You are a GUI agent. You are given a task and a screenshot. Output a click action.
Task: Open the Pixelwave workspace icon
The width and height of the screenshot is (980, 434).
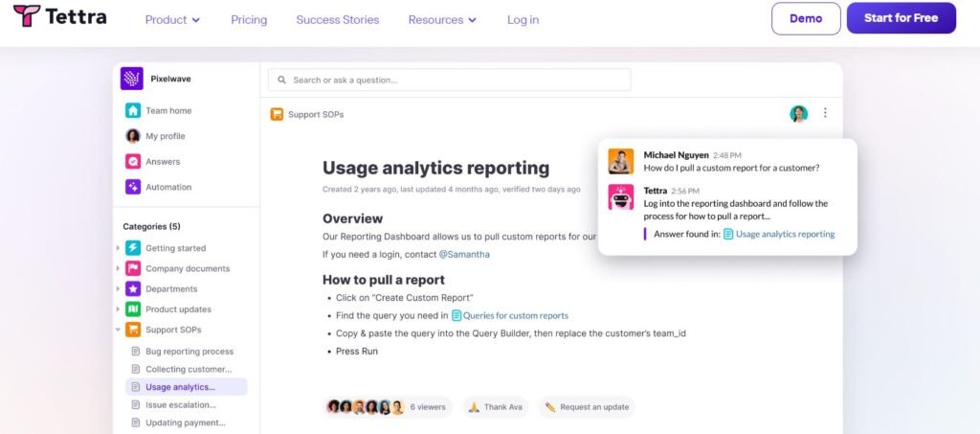[x=132, y=79]
